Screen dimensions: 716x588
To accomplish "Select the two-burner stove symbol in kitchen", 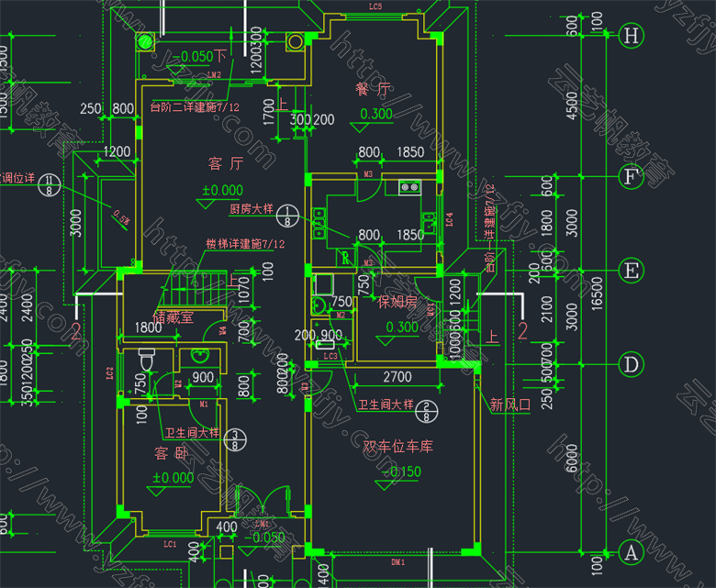I will coord(410,187).
